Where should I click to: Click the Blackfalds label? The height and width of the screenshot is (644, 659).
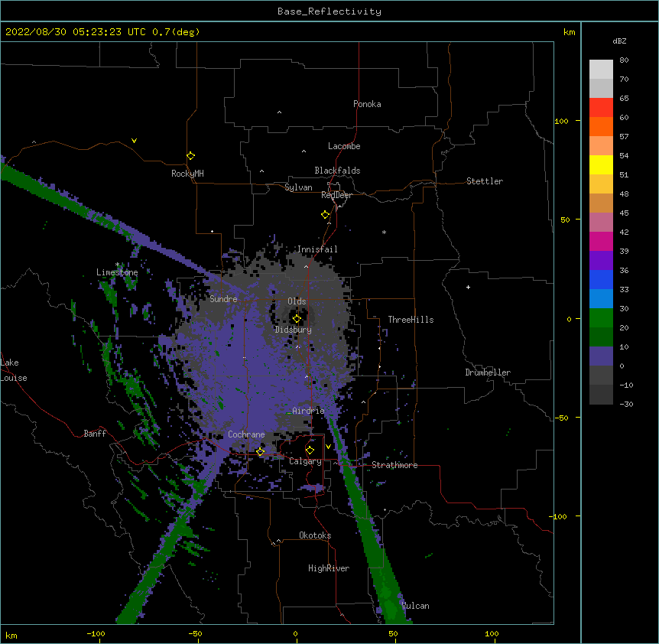pos(337,171)
